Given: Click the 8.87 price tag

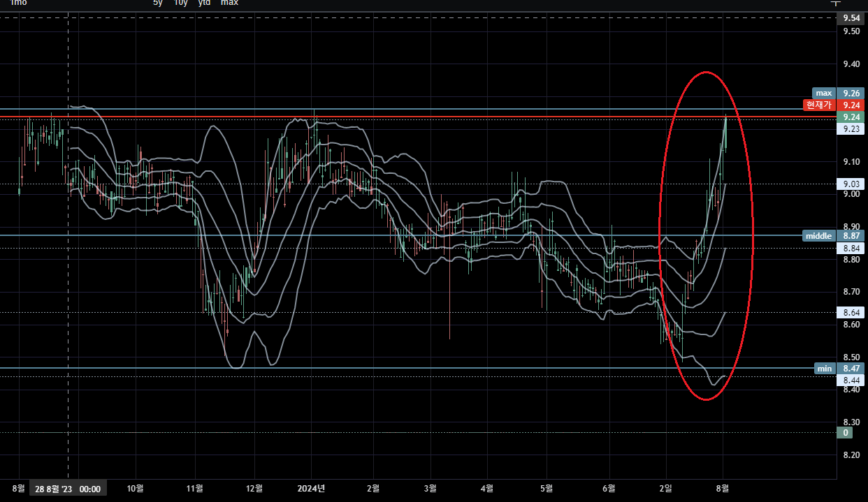Looking at the screenshot, I should click(x=851, y=236).
